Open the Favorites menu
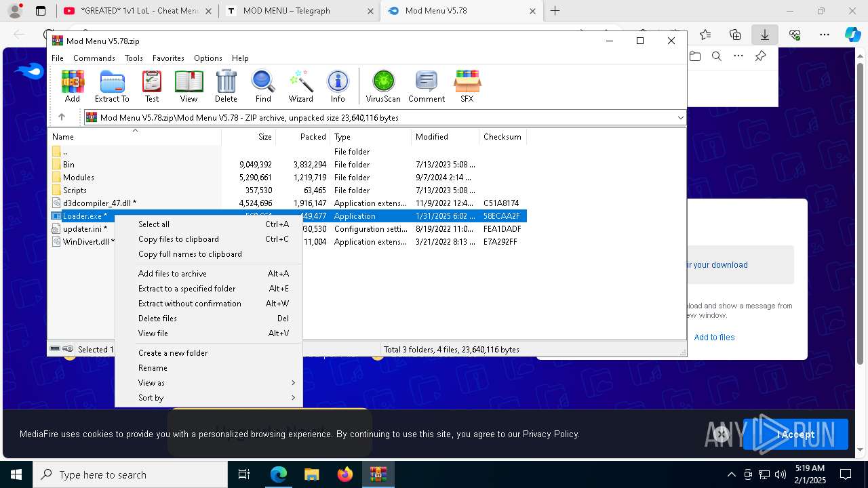 point(168,58)
